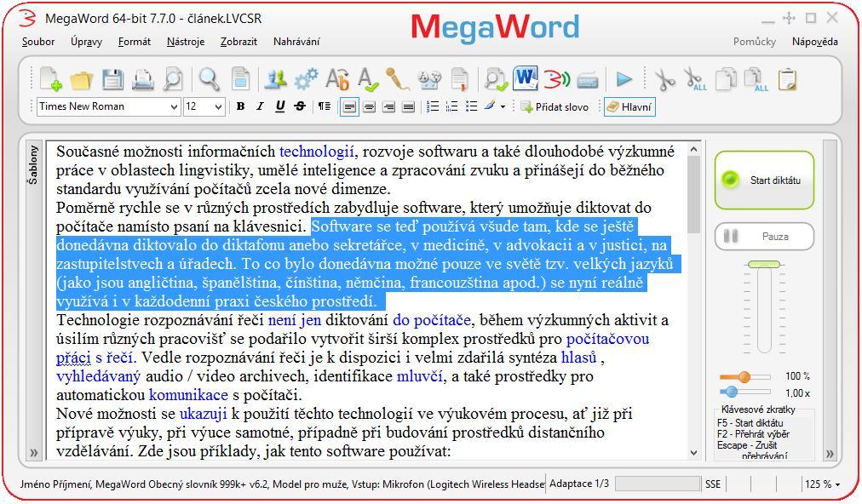
Task: Click the magnifying glass search icon
Action: 209,80
